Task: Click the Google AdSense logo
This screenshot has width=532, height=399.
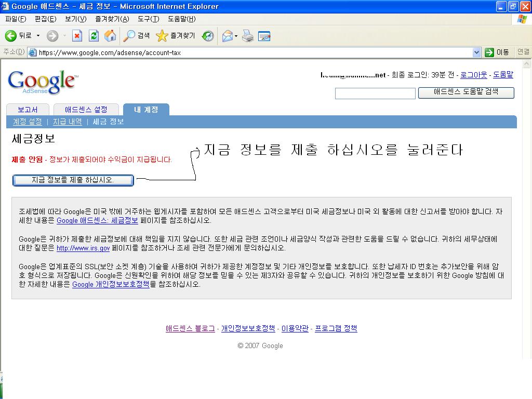Action: point(43,82)
